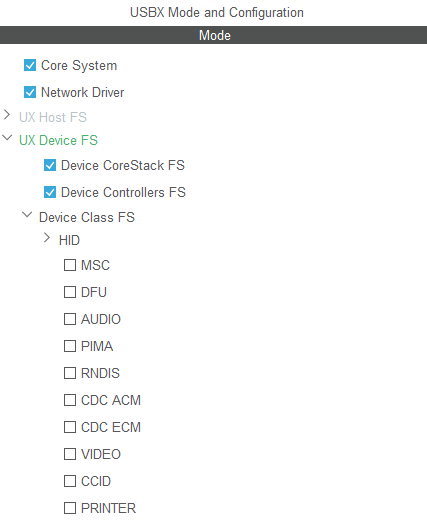Enable the PRINTER class checkbox
This screenshot has height=531, width=427.
tap(70, 508)
